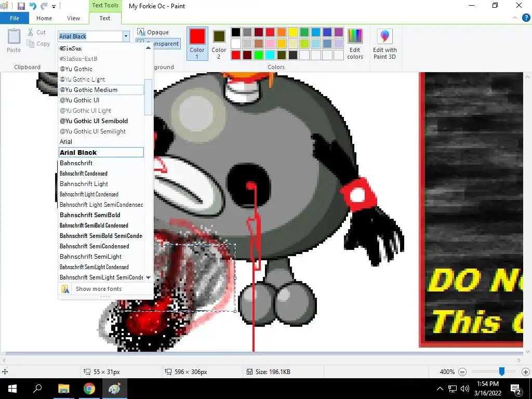Click the Cut scissors button
This screenshot has height=399, width=532.
click(x=37, y=32)
